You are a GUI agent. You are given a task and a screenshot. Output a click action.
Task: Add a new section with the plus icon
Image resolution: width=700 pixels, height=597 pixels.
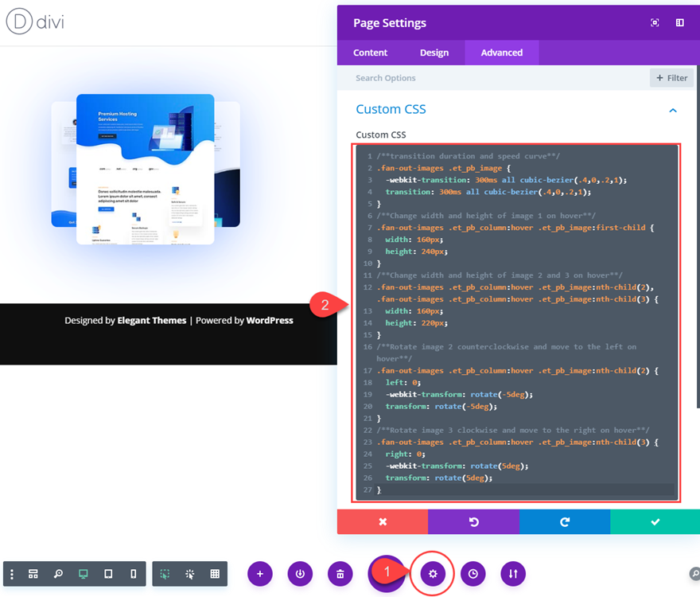click(x=260, y=574)
